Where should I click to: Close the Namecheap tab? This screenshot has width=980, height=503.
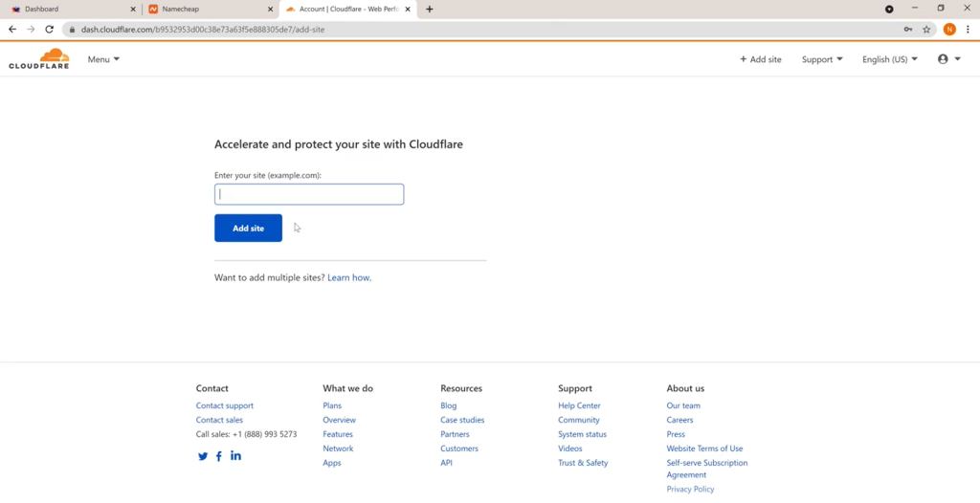[270, 10]
